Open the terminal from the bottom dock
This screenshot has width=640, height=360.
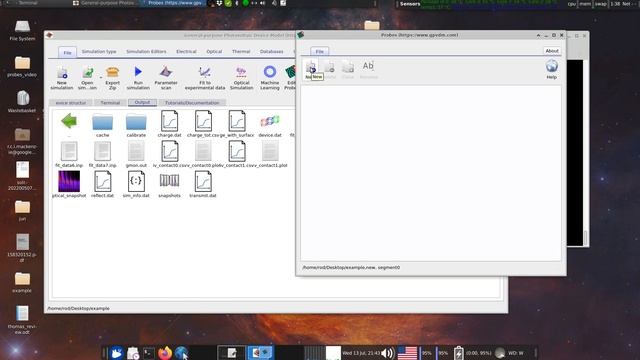(x=149, y=353)
